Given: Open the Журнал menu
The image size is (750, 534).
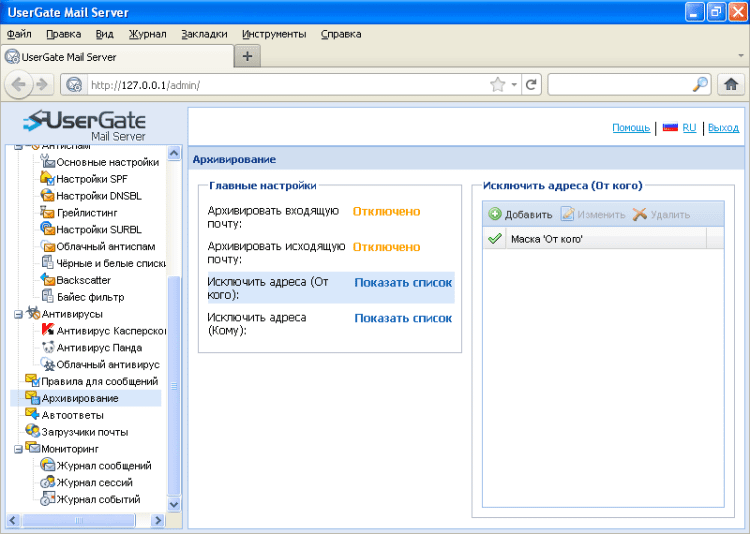Looking at the screenshot, I should 147,34.
